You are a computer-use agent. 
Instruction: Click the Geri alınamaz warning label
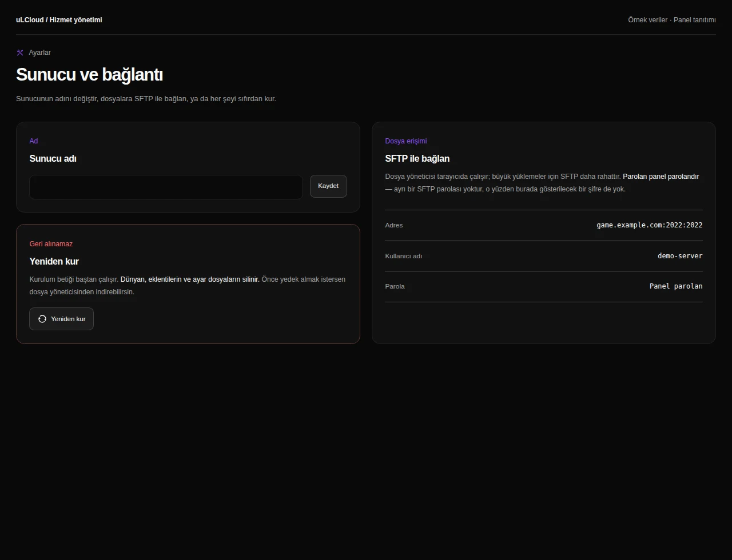tap(51, 244)
